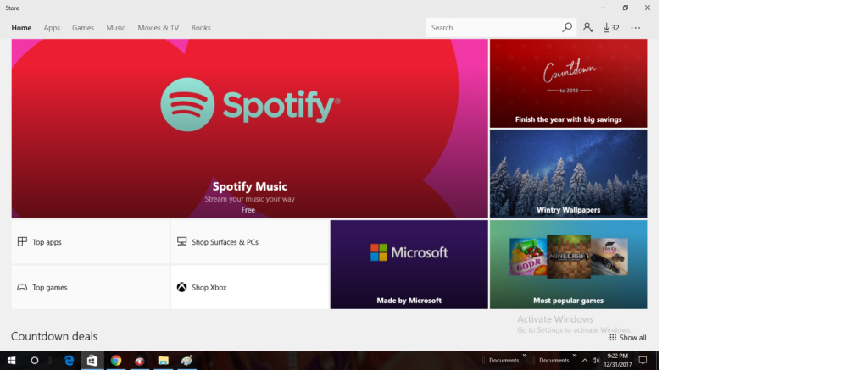This screenshot has width=868, height=370.
Task: Click the volume speaker tray icon
Action: (596, 361)
